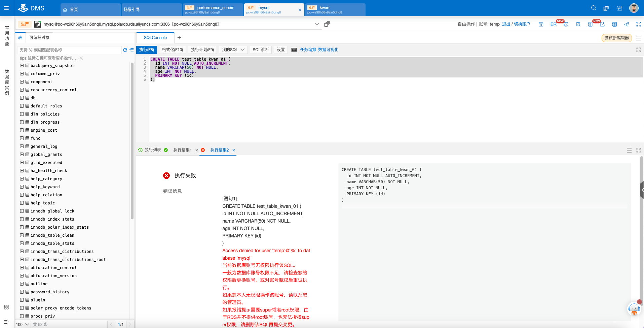Image resolution: width=644 pixels, height=328 pixels.
Task: Enter fullscreen mode for the SQL editor
Action: click(x=638, y=50)
